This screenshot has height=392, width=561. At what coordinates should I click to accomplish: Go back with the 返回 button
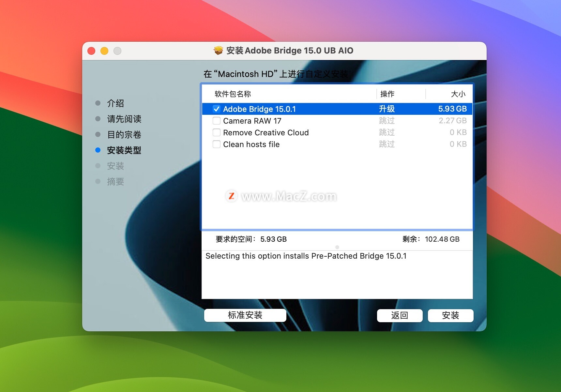(400, 315)
